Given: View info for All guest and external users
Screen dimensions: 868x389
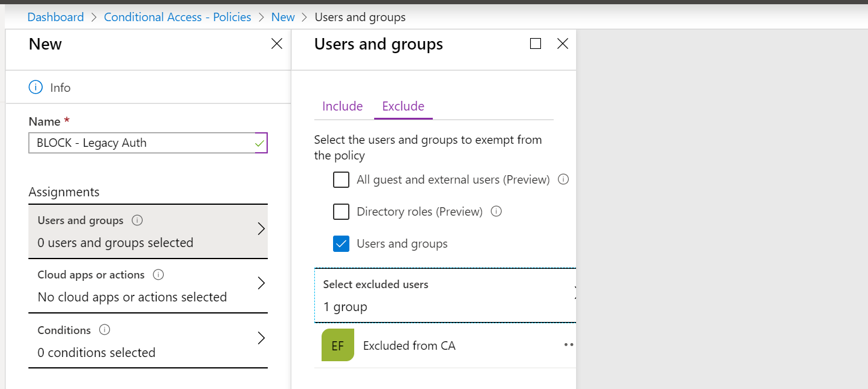Looking at the screenshot, I should click(x=563, y=179).
